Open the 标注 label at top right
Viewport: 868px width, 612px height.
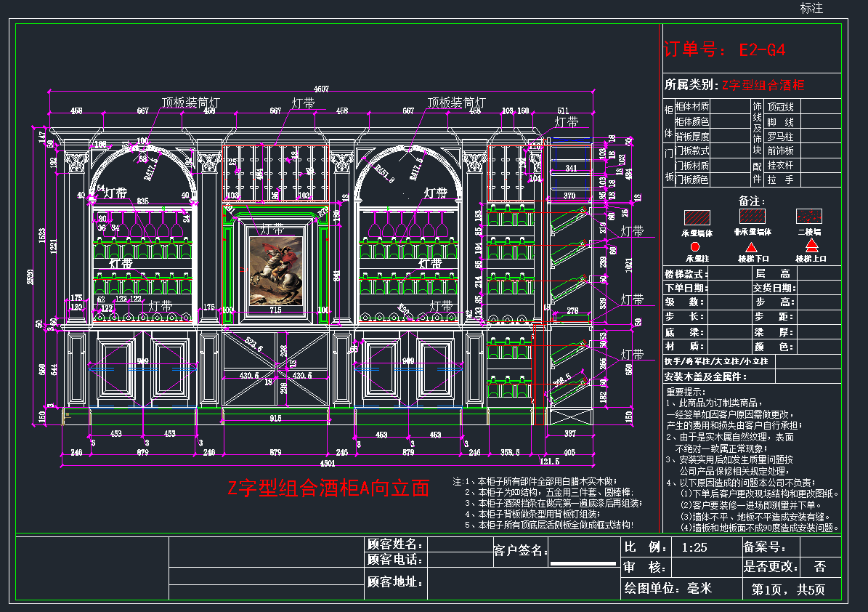pyautogui.click(x=811, y=8)
